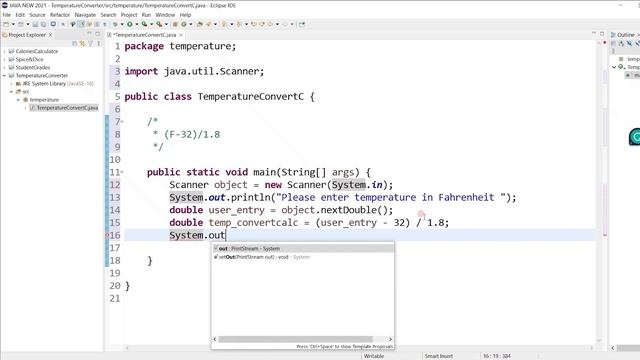Toggle the toolbar button before Mark Occurrences
Screen dimensions: 640x360
click(73, 24)
